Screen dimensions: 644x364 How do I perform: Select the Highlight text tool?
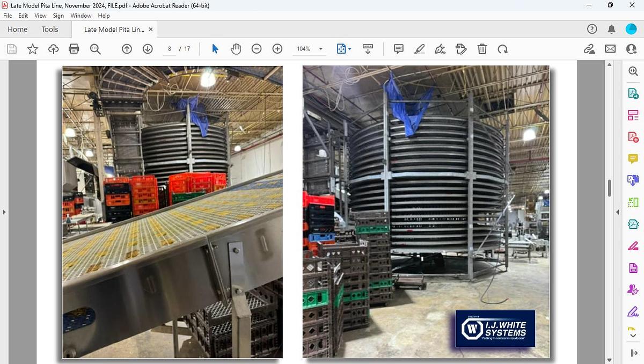[420, 49]
